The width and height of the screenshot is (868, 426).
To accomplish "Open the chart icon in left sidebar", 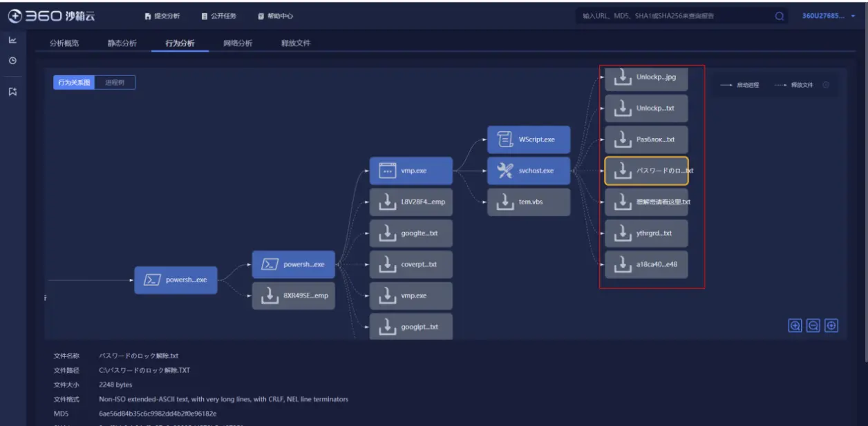I will [12, 41].
